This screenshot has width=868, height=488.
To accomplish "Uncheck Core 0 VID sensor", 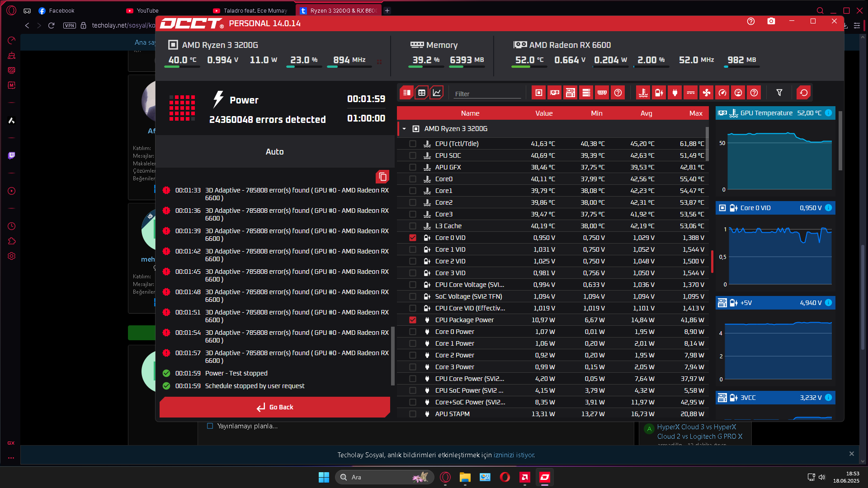I will (x=413, y=238).
